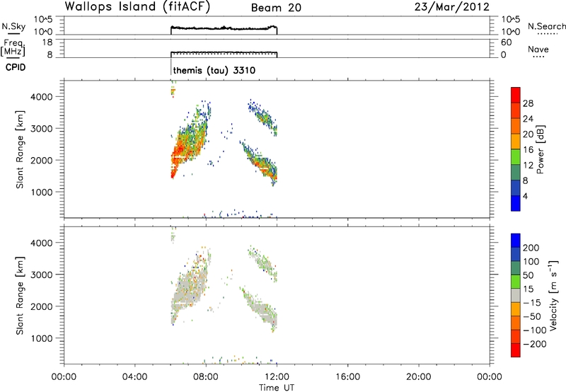Viewport: 566px width, 392px height.
Task: Click the '50' label on Velocity colorbar
Action: point(528,275)
